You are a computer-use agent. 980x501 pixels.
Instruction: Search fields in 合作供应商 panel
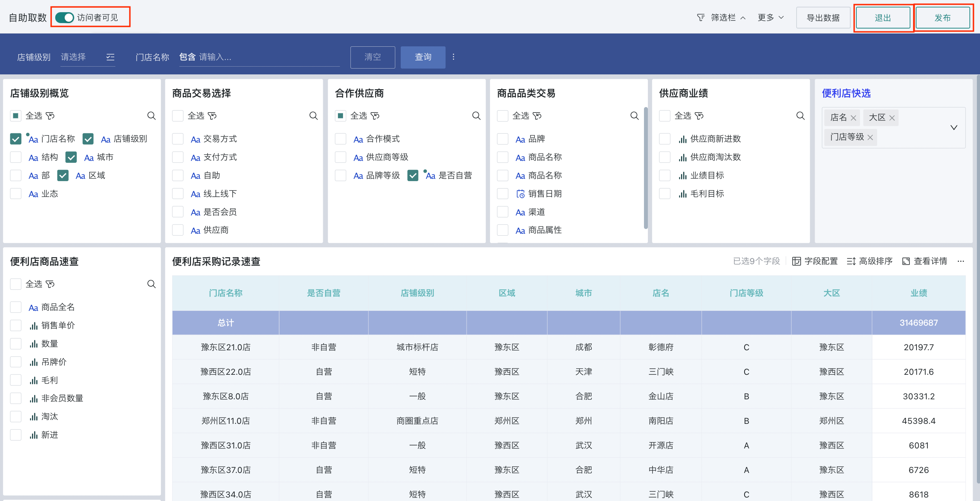point(476,116)
